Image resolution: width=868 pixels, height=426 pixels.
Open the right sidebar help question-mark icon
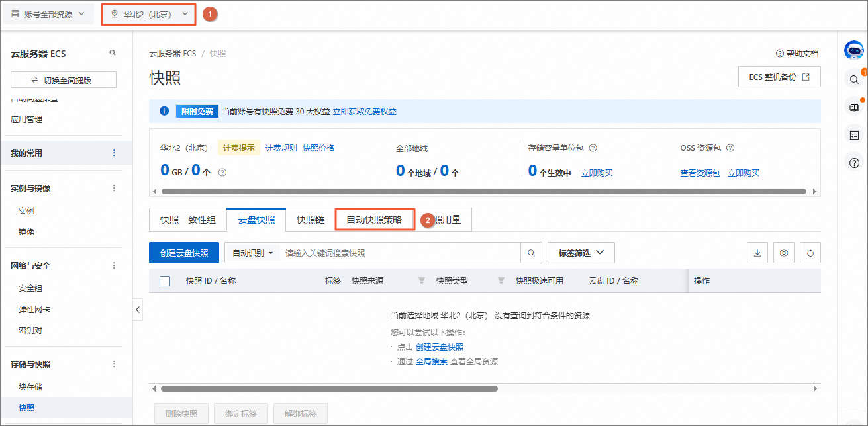(x=854, y=163)
